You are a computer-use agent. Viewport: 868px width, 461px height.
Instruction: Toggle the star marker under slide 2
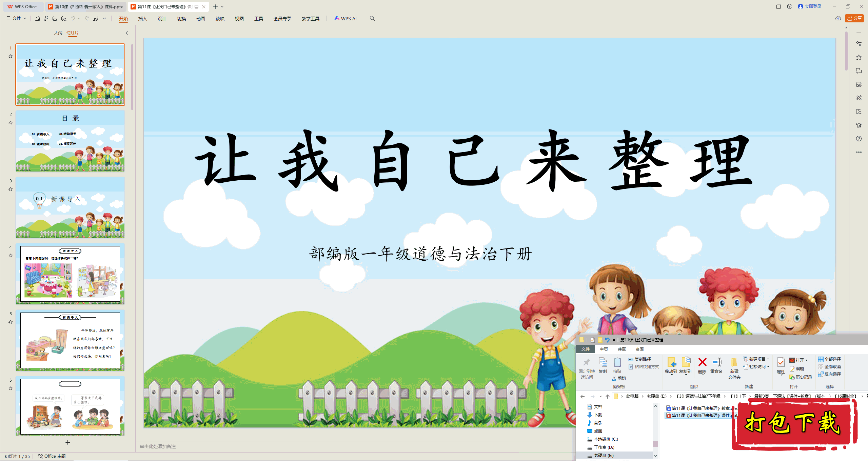click(x=11, y=123)
